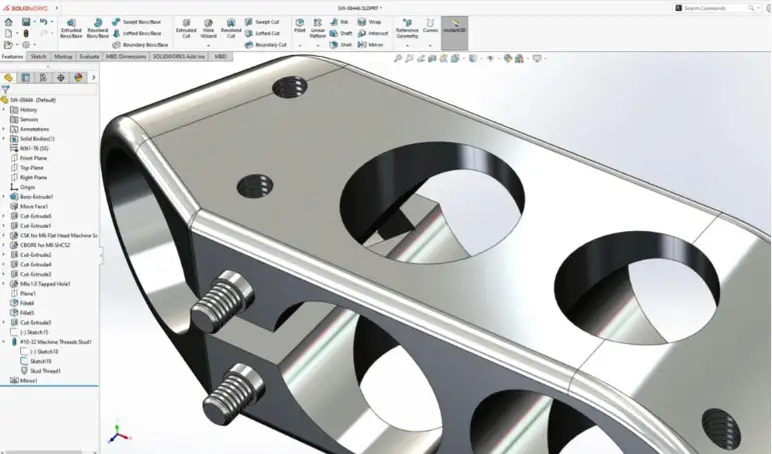Open the DisplayManager color wheel tab
Viewport: 772px width, 454px height.
78,78
